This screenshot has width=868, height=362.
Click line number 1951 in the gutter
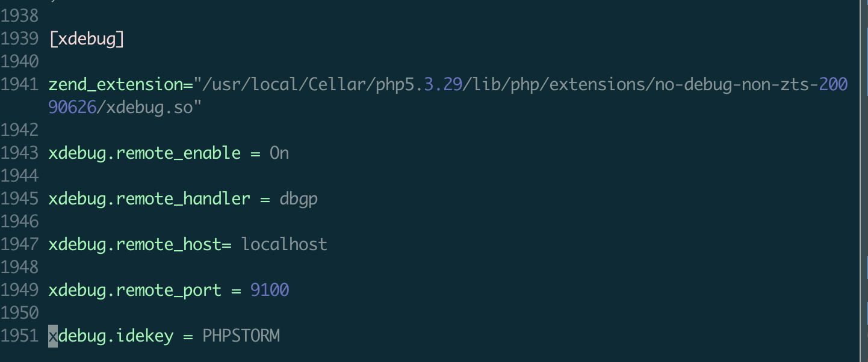(20, 336)
